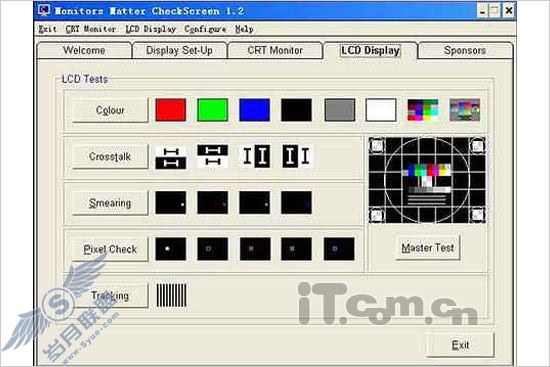Viewport: 550px width, 367px height.
Task: Open the blue pixel check icon
Action: (339, 249)
